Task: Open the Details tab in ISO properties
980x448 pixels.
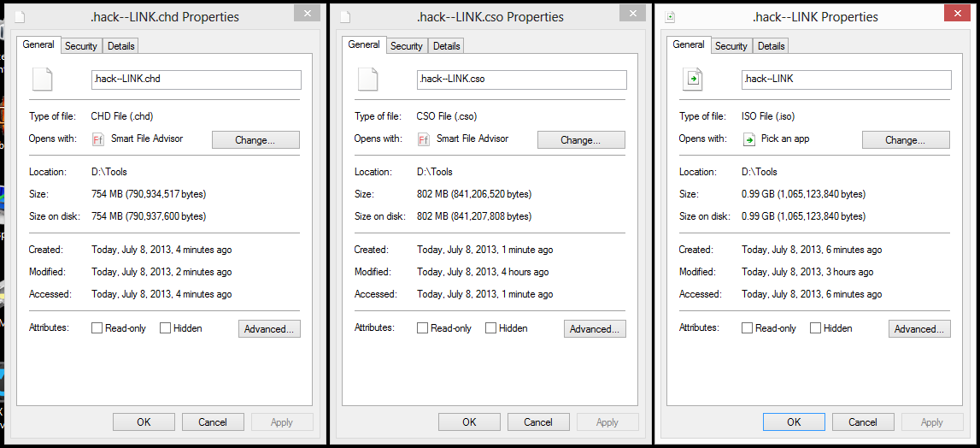Action: coord(771,46)
